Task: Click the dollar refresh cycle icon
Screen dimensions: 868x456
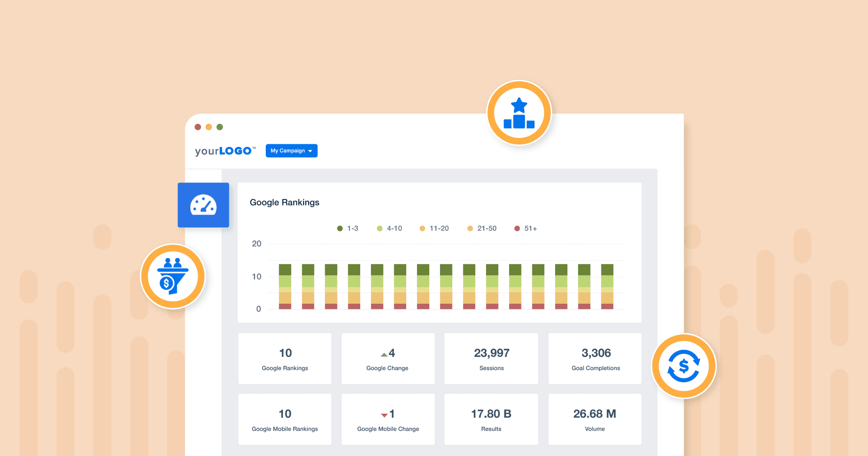Action: 683,366
